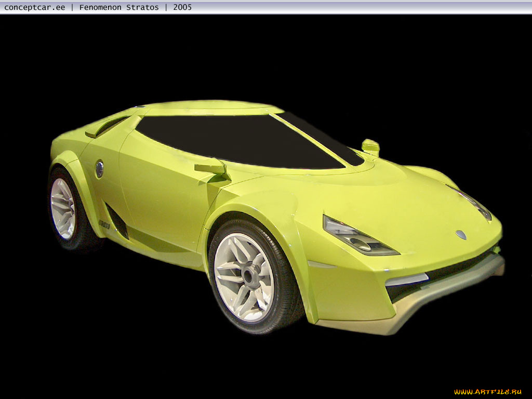Click the conceptcar.ee text in header

[x=35, y=7]
